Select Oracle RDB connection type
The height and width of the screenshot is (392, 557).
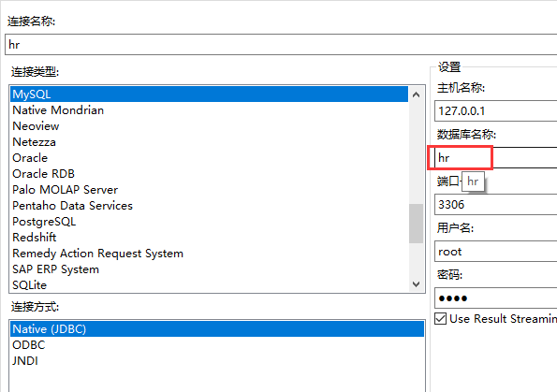[210, 174]
